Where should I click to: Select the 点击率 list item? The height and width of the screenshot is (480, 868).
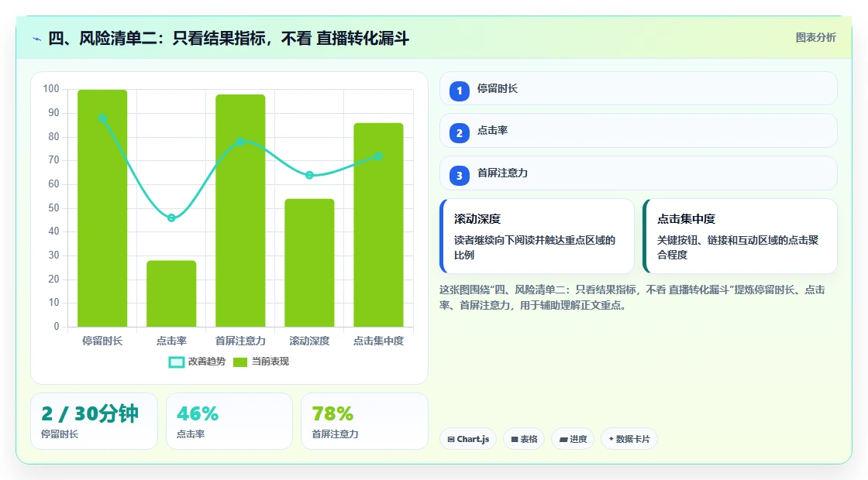click(639, 131)
